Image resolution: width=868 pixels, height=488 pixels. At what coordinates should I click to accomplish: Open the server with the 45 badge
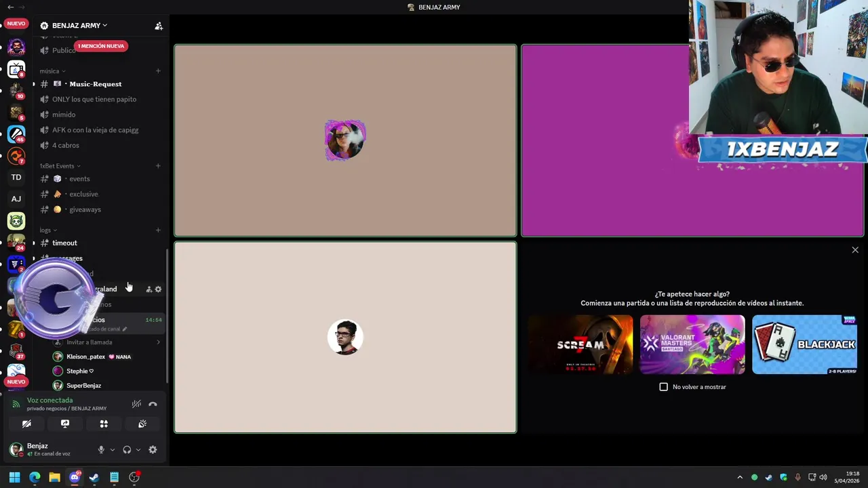pos(16,134)
